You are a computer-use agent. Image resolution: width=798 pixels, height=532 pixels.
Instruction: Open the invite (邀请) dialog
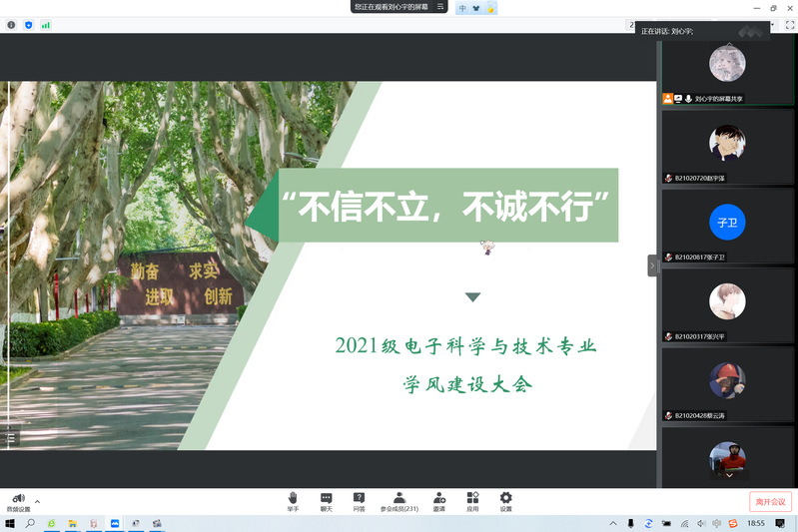[439, 500]
